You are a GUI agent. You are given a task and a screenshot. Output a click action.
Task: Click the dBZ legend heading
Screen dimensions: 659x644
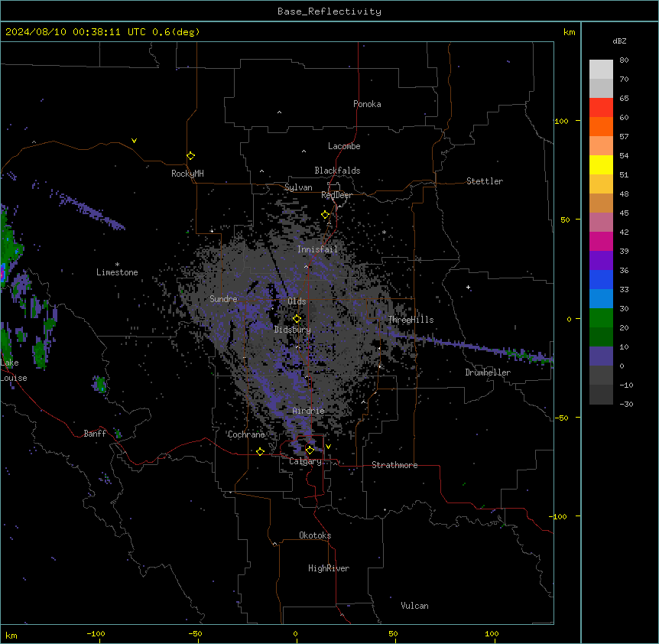pos(619,41)
